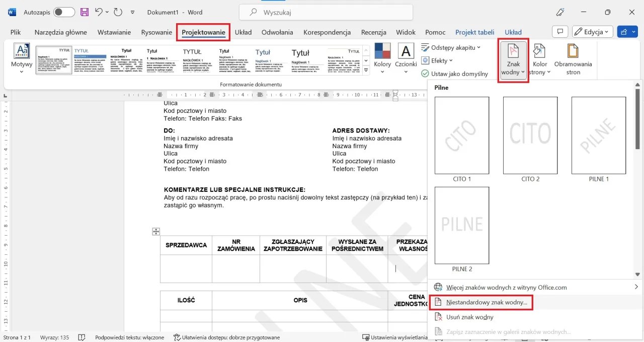Open the comments speech bubble icon
Screen dimensions: 644x342
(x=560, y=32)
